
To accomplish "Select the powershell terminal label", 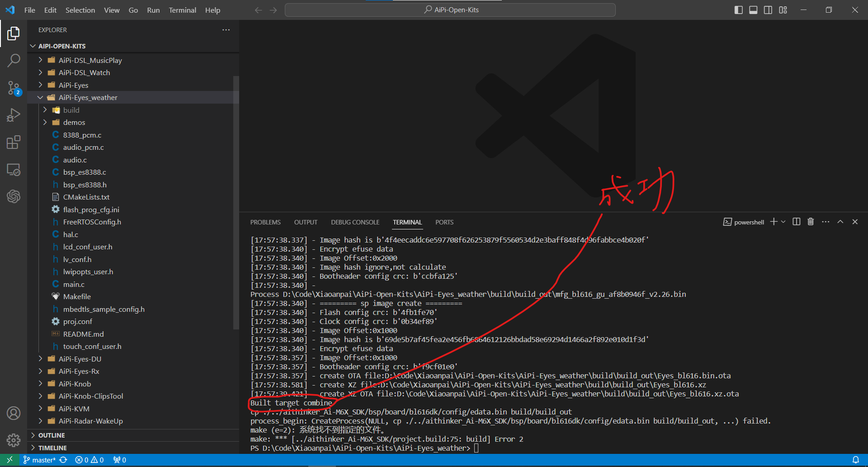I will coord(744,222).
